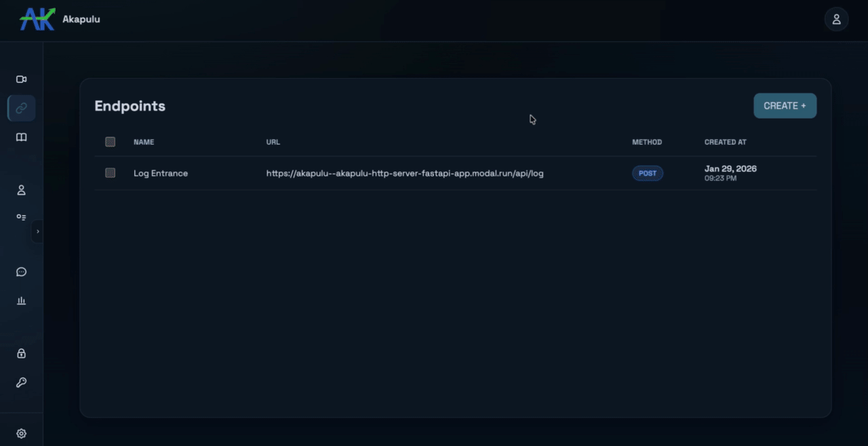Open the lock security icon
This screenshot has width=868, height=446.
(x=21, y=352)
